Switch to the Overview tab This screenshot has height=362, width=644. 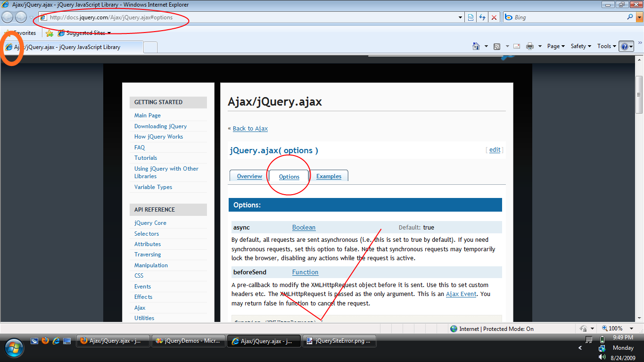249,176
